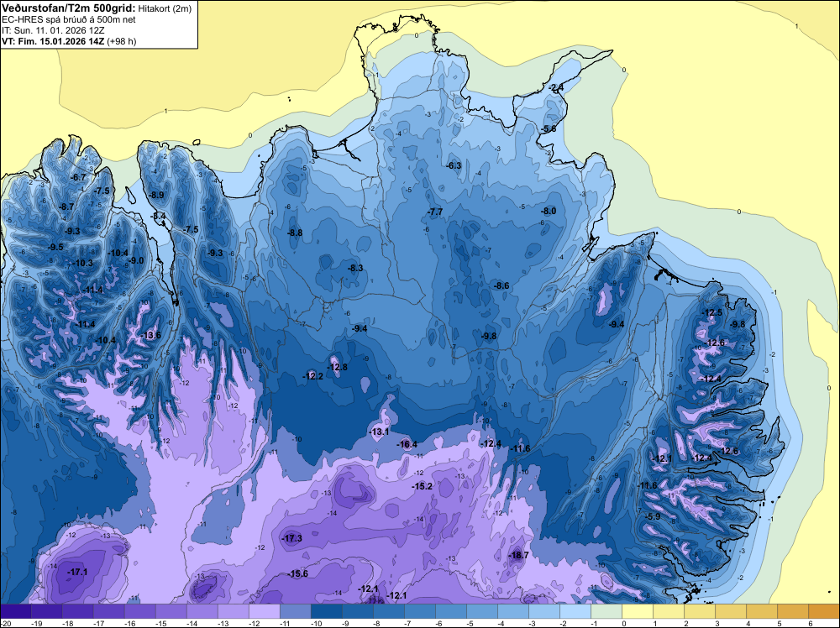The height and width of the screenshot is (628, 840).
Task: Pick legend swatch between 5 and 6
Action: [x=794, y=611]
